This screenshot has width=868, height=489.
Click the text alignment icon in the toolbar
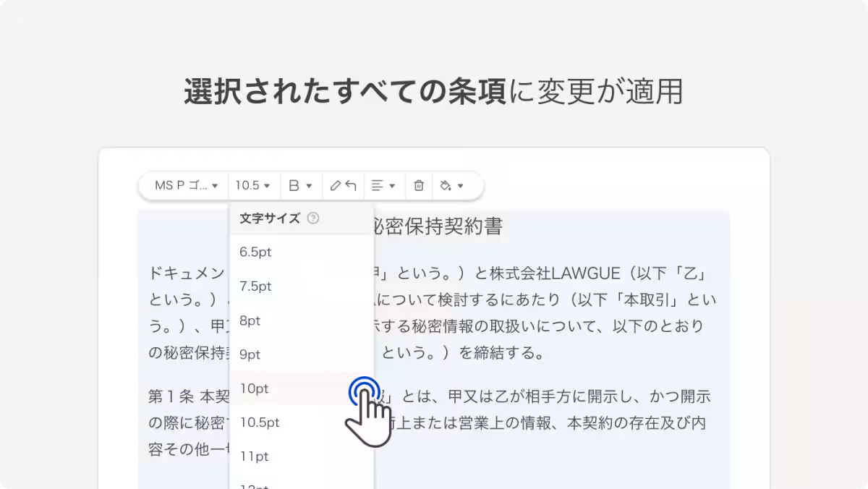tap(377, 186)
